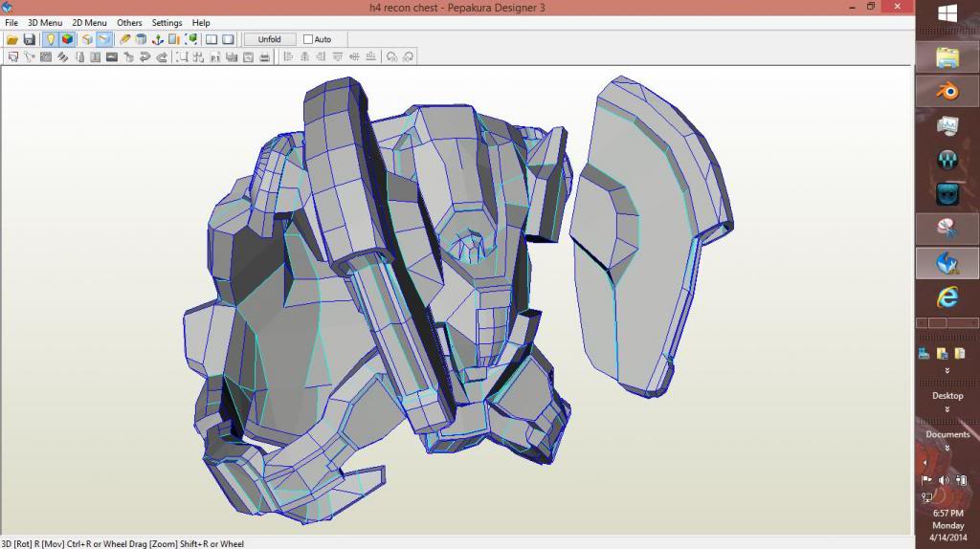Select the Select and Move pointer tool
The width and height of the screenshot is (980, 549).
click(13, 56)
